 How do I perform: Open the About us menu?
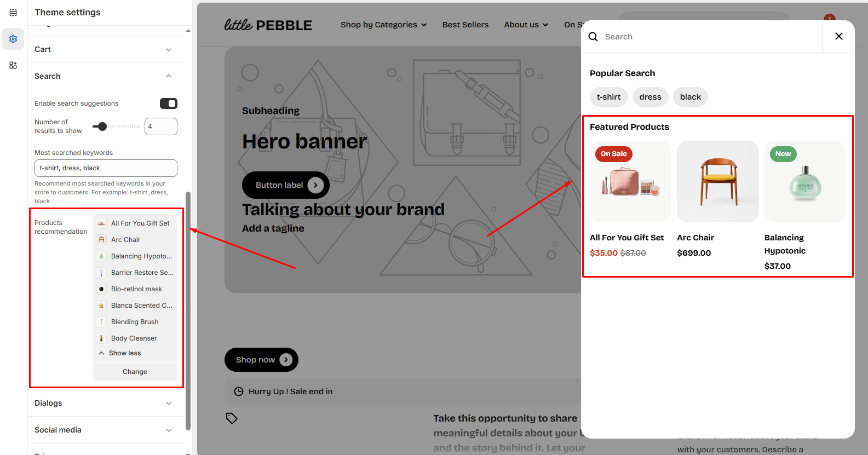point(526,25)
